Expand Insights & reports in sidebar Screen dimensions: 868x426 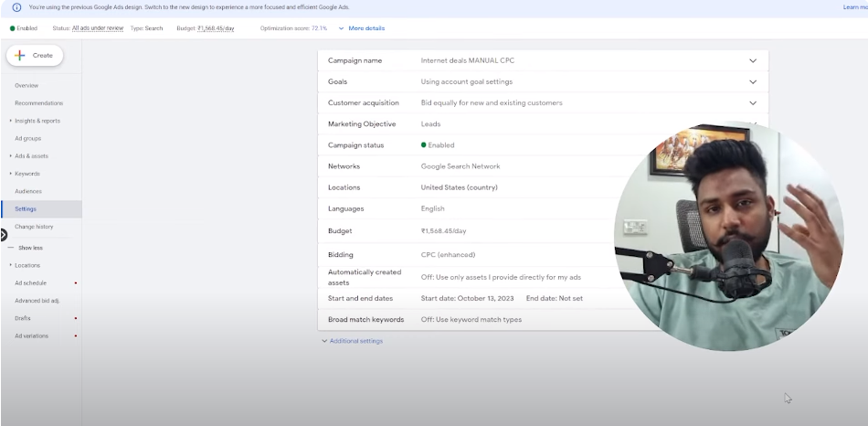pyautogui.click(x=37, y=121)
